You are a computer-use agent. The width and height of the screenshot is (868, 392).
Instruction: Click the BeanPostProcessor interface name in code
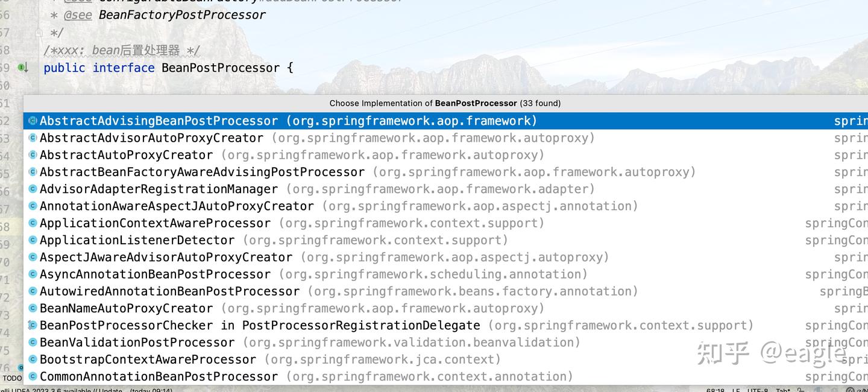pyautogui.click(x=221, y=68)
